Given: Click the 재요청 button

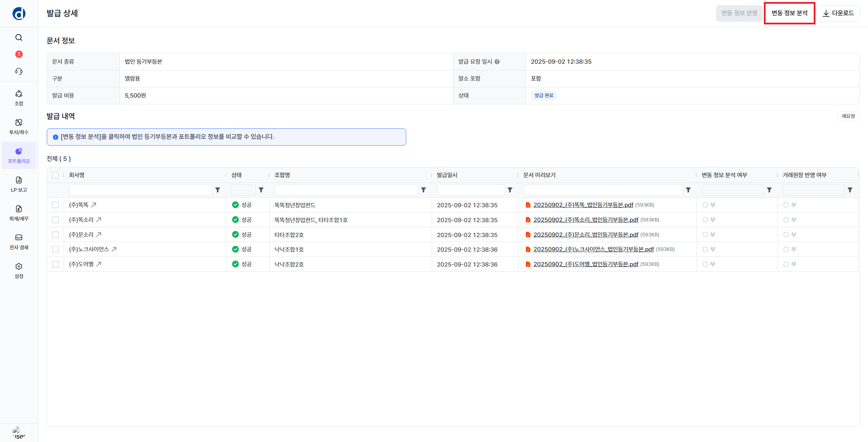Looking at the screenshot, I should [848, 116].
